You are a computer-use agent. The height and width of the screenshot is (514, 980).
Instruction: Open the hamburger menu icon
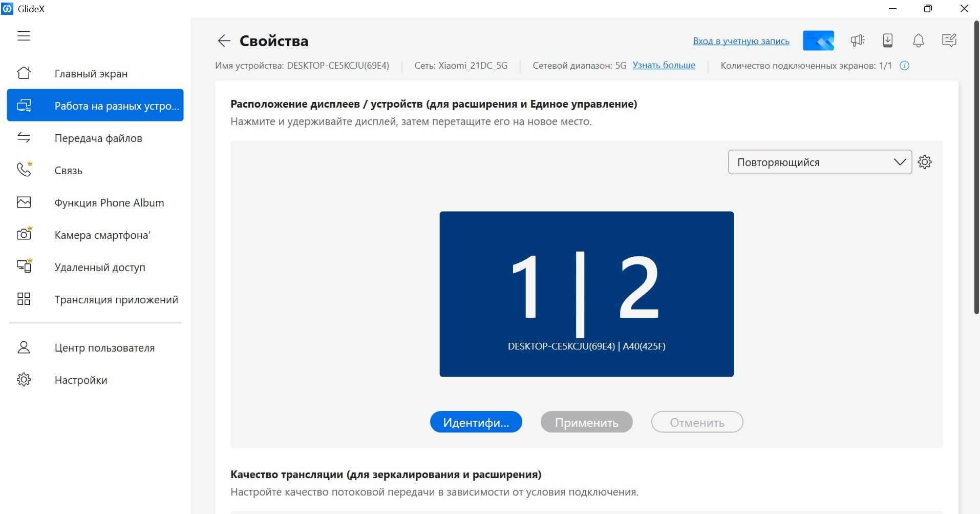[24, 36]
